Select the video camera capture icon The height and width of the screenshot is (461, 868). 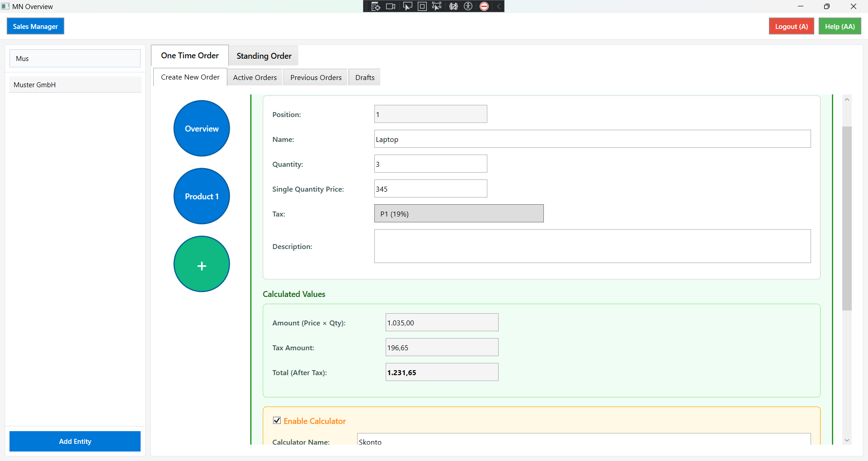pyautogui.click(x=391, y=6)
